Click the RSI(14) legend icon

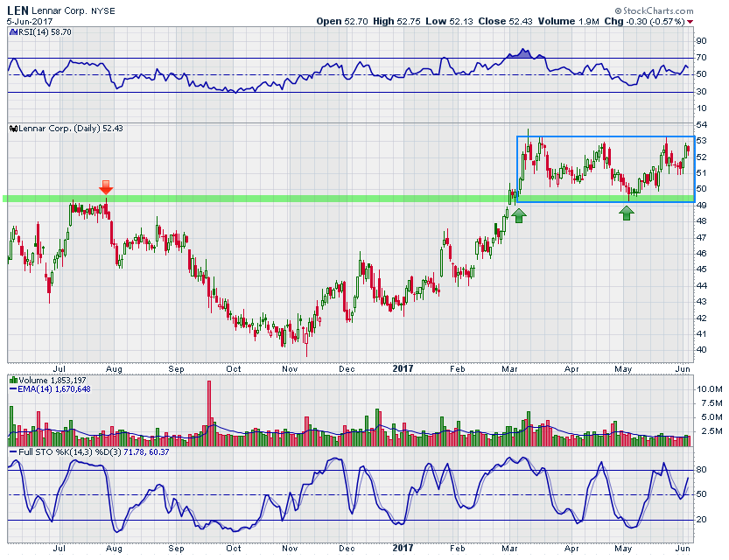tap(11, 31)
